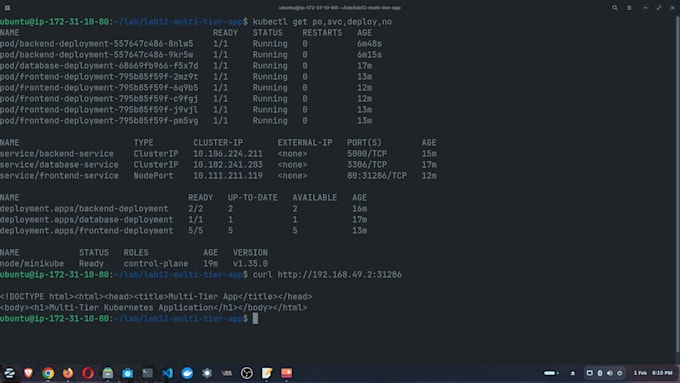Click the Multi-Tier Kubernetes Application h1 line
680x383 pixels.
(x=154, y=308)
